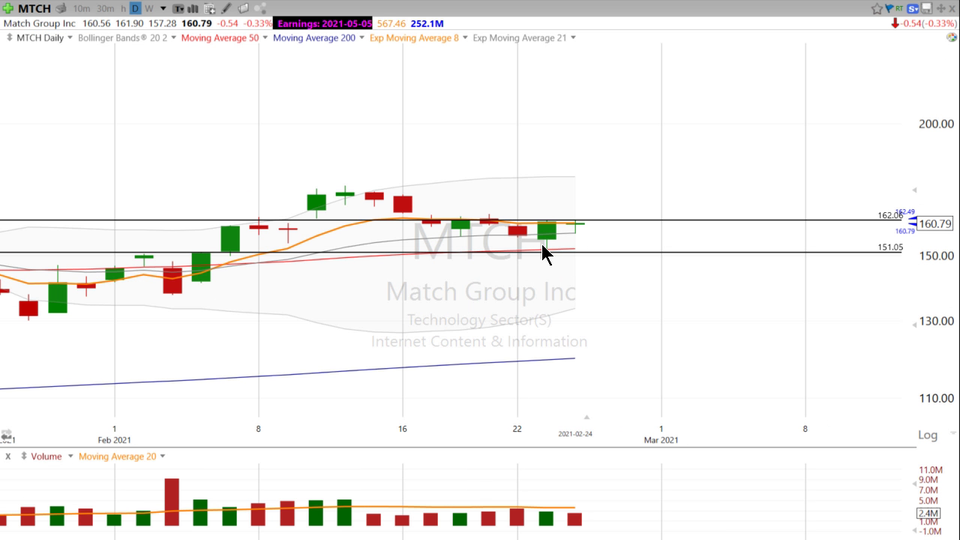Toggle the favorite star icon
960x540 pixels.
877,9
